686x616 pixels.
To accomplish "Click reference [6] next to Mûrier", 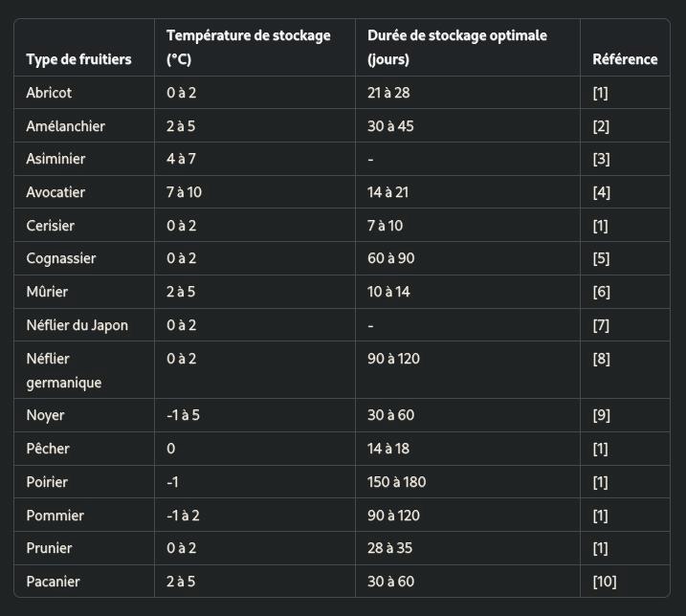I will tap(600, 292).
